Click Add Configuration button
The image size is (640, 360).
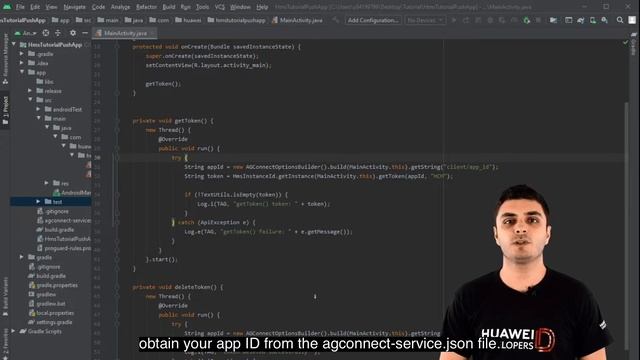point(373,20)
